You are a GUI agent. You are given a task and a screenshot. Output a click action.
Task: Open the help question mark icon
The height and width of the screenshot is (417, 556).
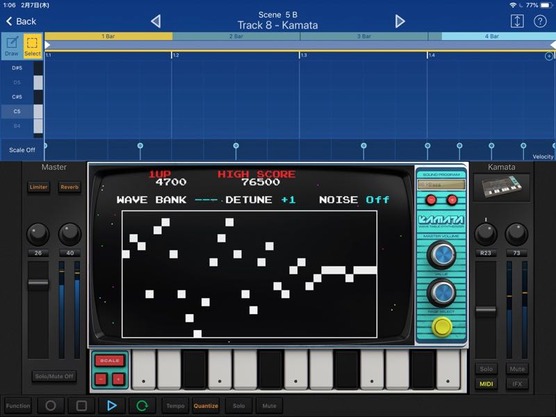pos(540,22)
